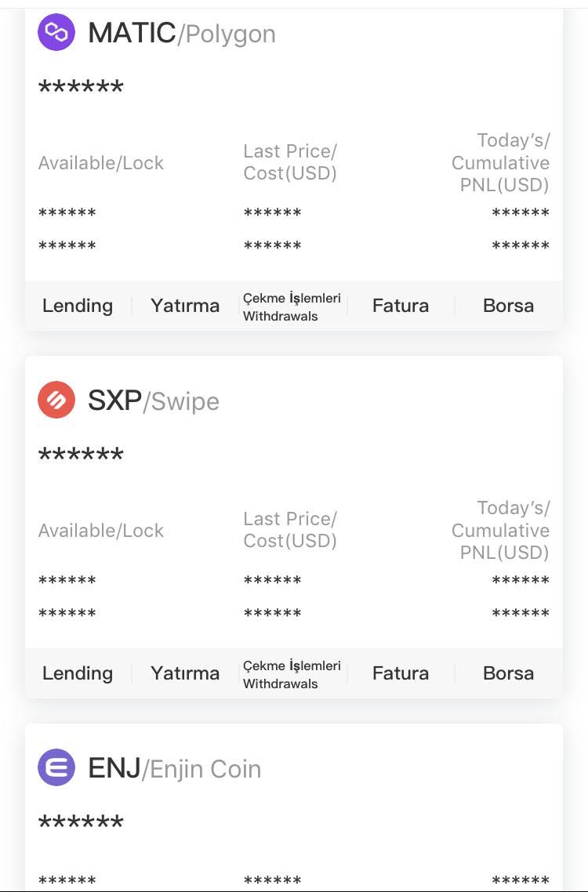This screenshot has width=588, height=892.
Task: Tap the ENJ Enjin Coin logo icon
Action: (56, 767)
